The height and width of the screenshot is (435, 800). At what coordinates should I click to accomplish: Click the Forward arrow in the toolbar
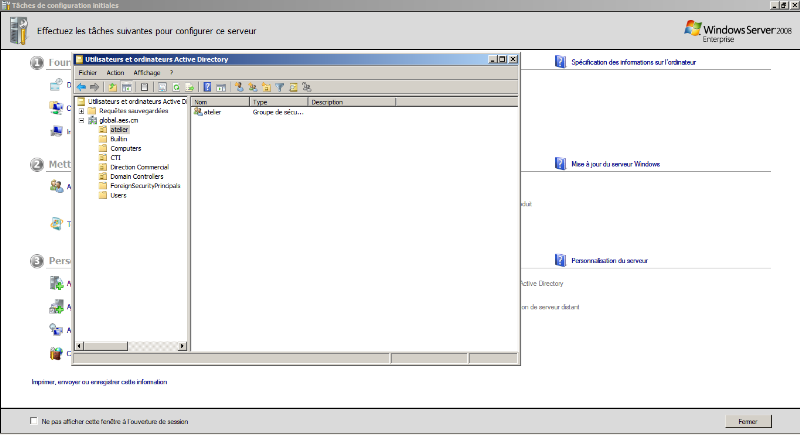pos(94,87)
